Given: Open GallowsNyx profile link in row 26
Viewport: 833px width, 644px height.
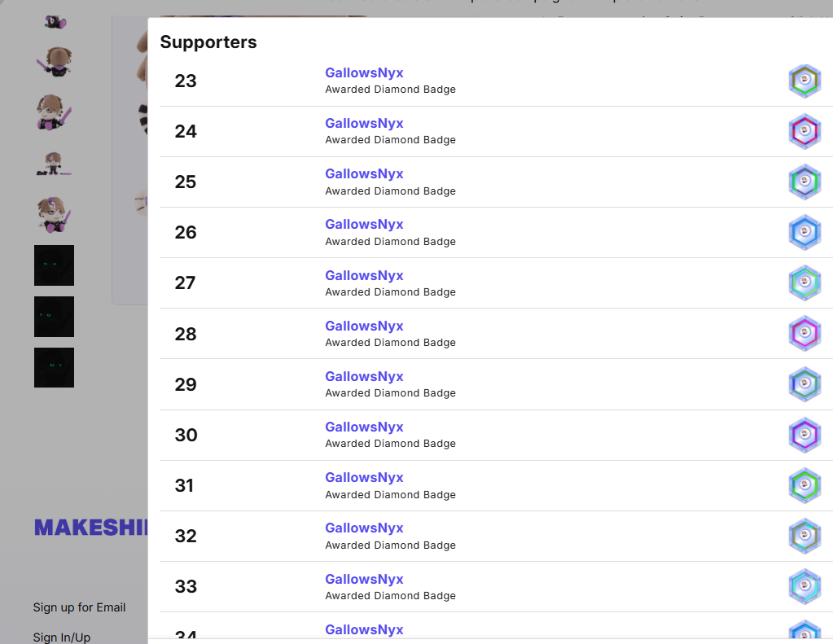Looking at the screenshot, I should pyautogui.click(x=364, y=224).
